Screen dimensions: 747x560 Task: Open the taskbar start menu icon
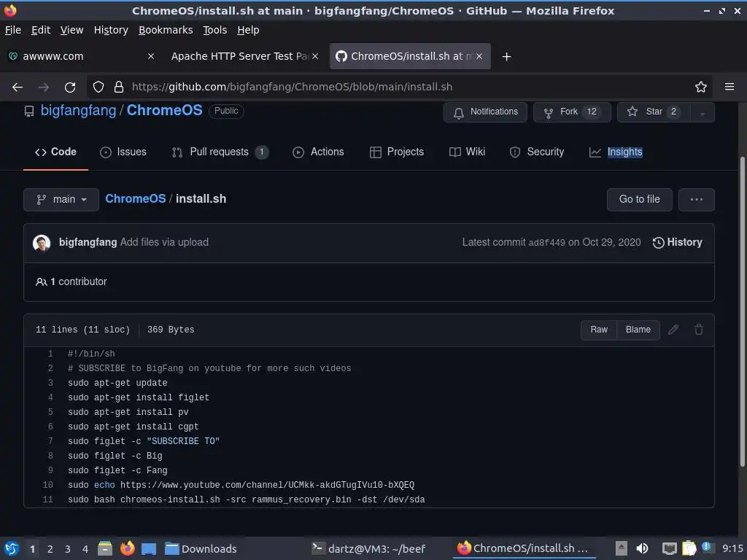[12, 548]
